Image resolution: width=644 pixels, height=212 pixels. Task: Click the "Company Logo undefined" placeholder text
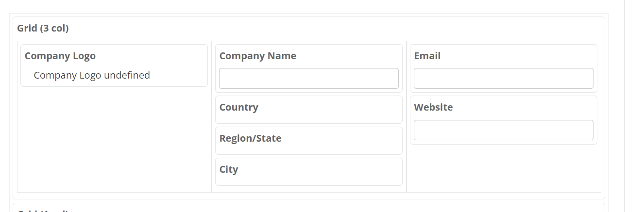[92, 75]
